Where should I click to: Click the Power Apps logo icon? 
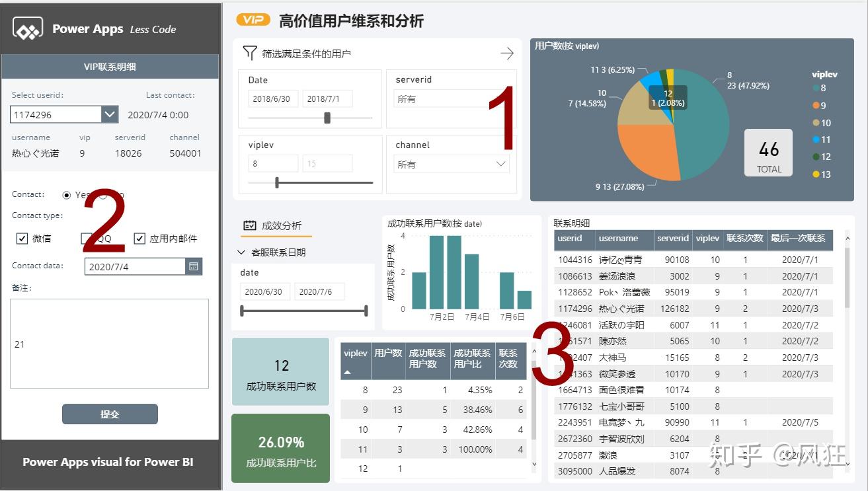(27, 29)
